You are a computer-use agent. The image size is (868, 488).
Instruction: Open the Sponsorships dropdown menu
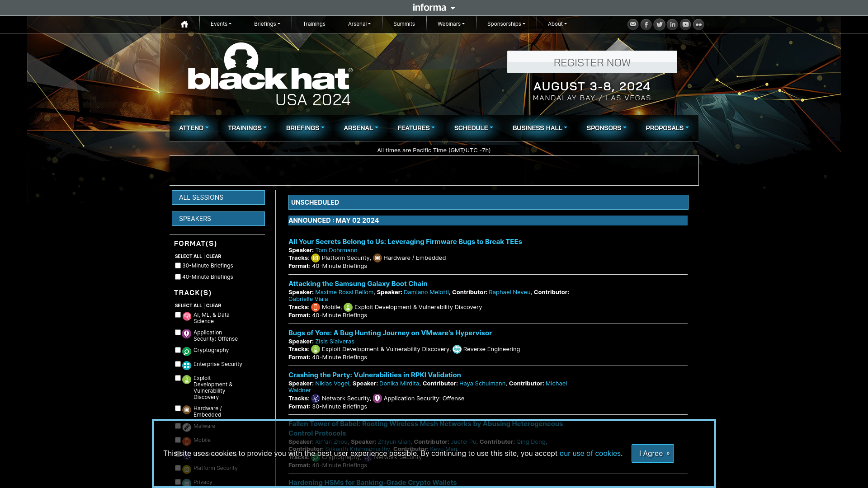pos(506,24)
